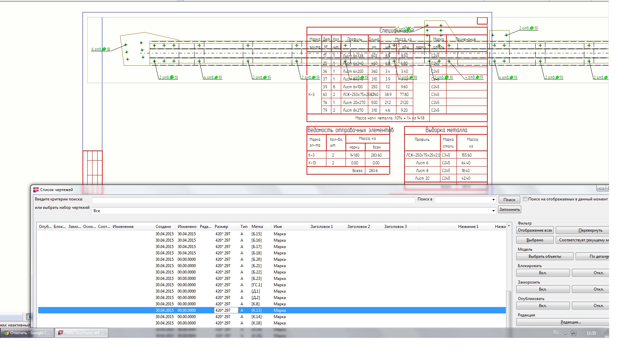The image size is (644, 362).
Task: Click 'Выбрать объекты' model button
Action: pos(544,256)
